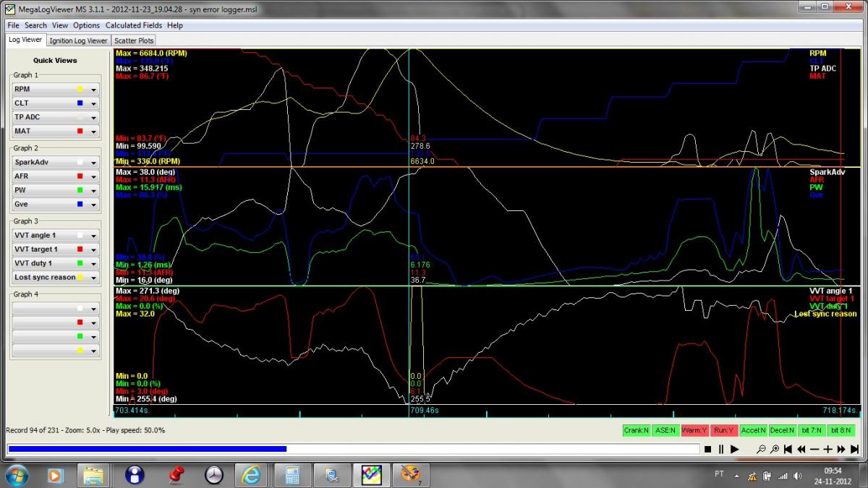Open Internet Explorer from the taskbar
Image resolution: width=868 pixels, height=488 pixels.
tap(251, 475)
